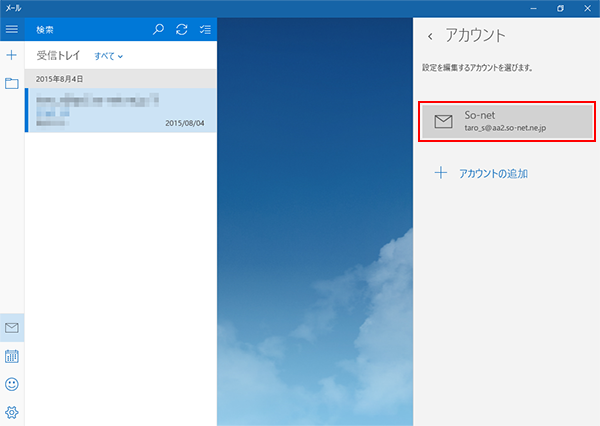600x426 pixels.
Task: Expand the すべて filter dropdown
Action: coord(108,56)
